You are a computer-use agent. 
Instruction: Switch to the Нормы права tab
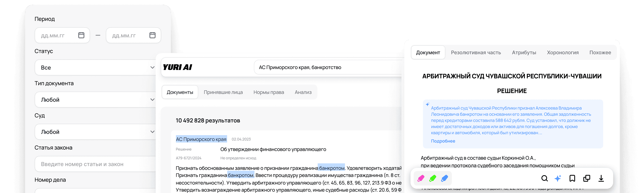pos(269,92)
